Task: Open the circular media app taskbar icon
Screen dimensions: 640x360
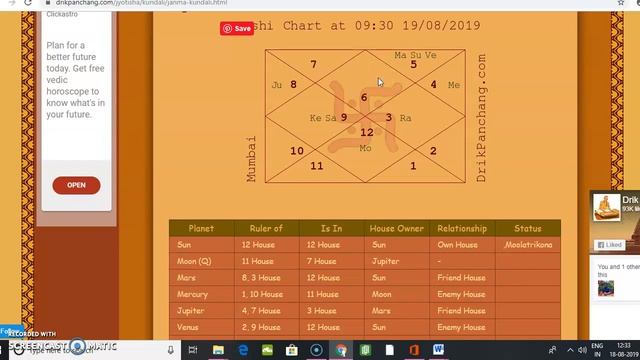Action: click(316, 350)
